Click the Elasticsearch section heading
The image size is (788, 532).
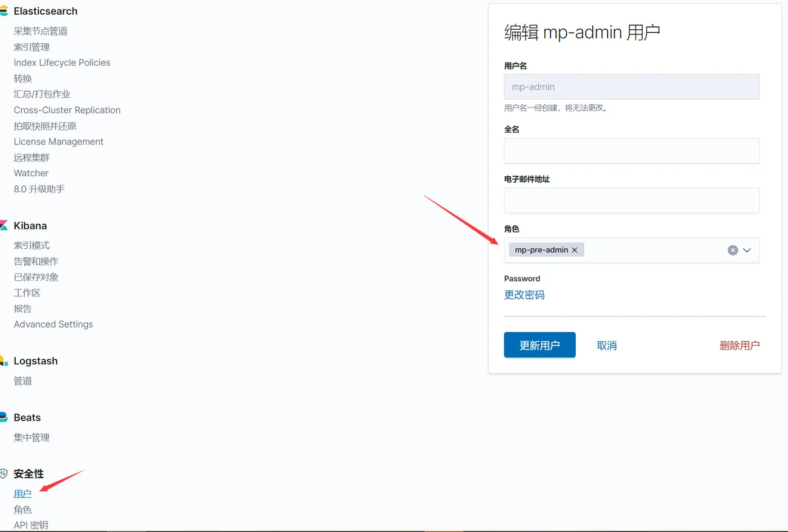[46, 11]
